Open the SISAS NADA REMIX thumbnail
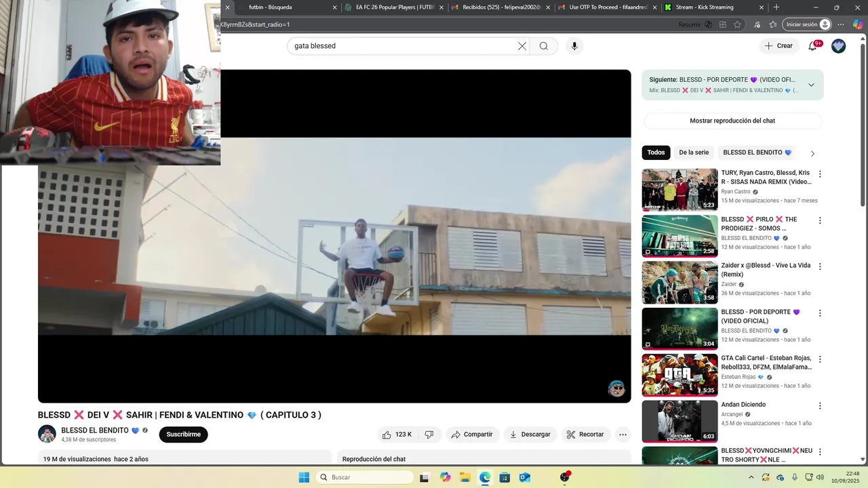This screenshot has height=488, width=868. click(679, 190)
